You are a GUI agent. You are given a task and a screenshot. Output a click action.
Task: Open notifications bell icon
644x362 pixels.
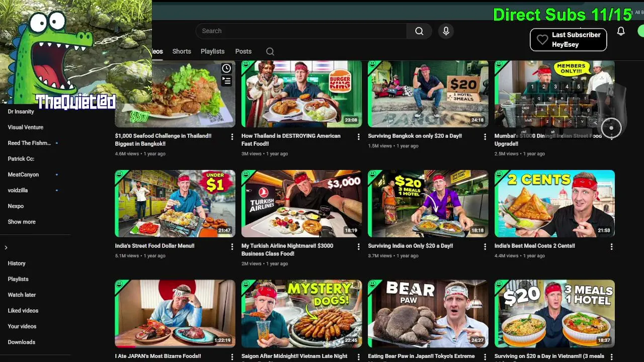tap(621, 31)
